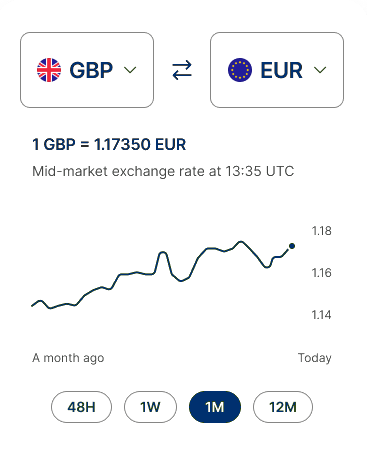Open the GBP source currency selector
Screen dimensions: 367x453
[x=87, y=70]
